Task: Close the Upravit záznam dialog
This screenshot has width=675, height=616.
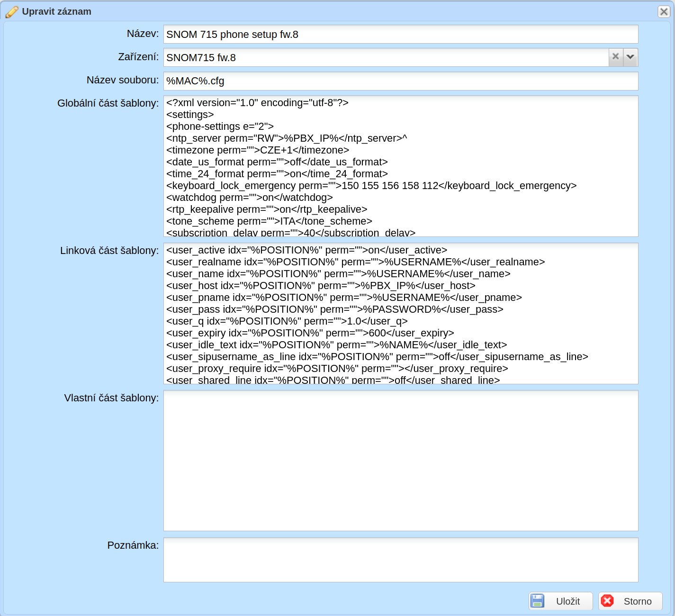Action: click(x=664, y=11)
